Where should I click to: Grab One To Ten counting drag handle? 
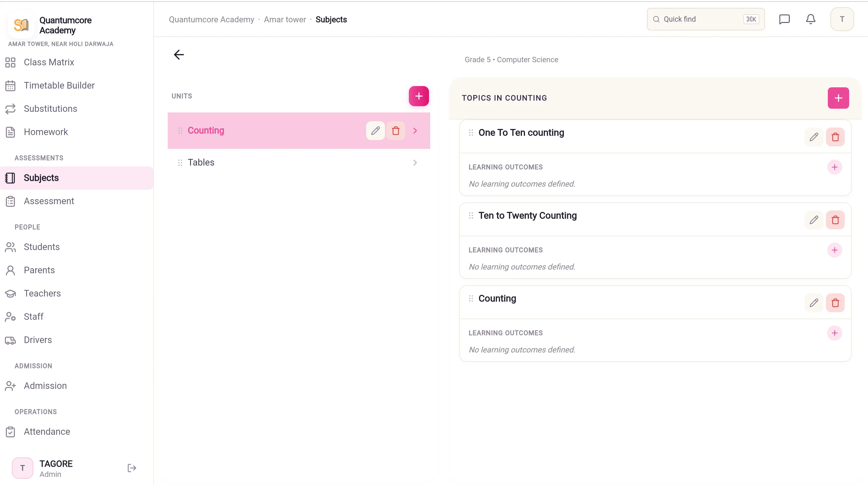tap(471, 133)
